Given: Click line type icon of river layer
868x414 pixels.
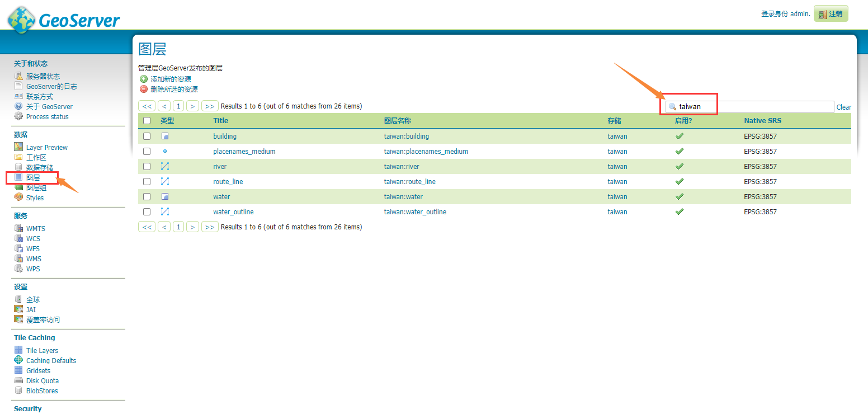Looking at the screenshot, I should click(x=165, y=166).
